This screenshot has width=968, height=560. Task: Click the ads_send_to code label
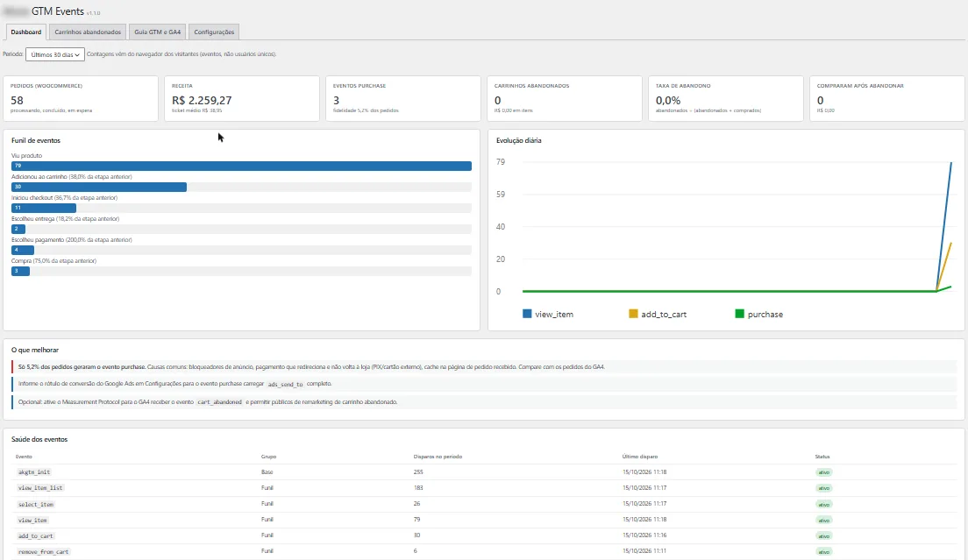(285, 384)
